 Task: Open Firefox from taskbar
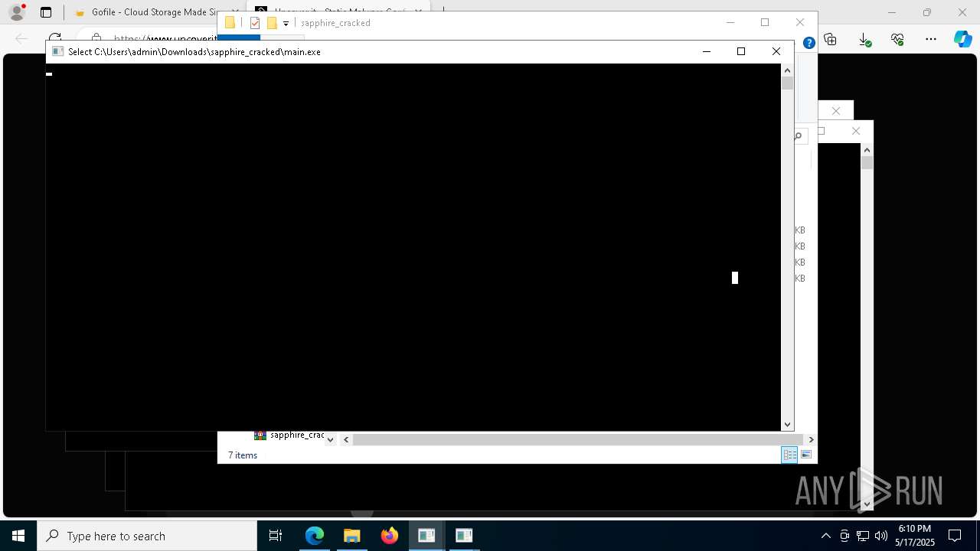tap(389, 536)
